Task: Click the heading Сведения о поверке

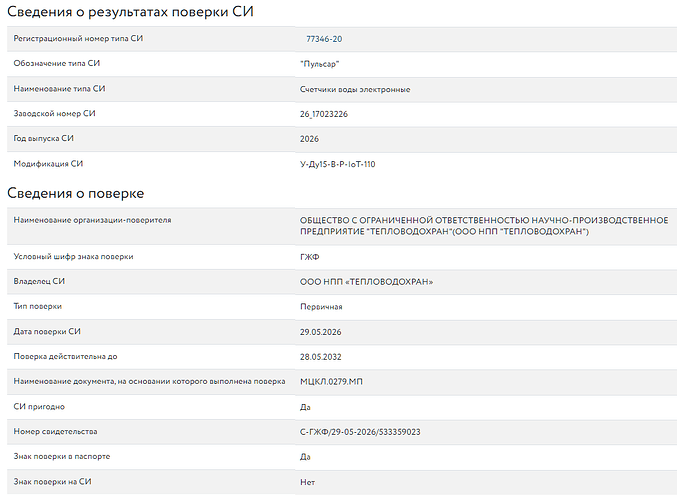Action: point(76,193)
